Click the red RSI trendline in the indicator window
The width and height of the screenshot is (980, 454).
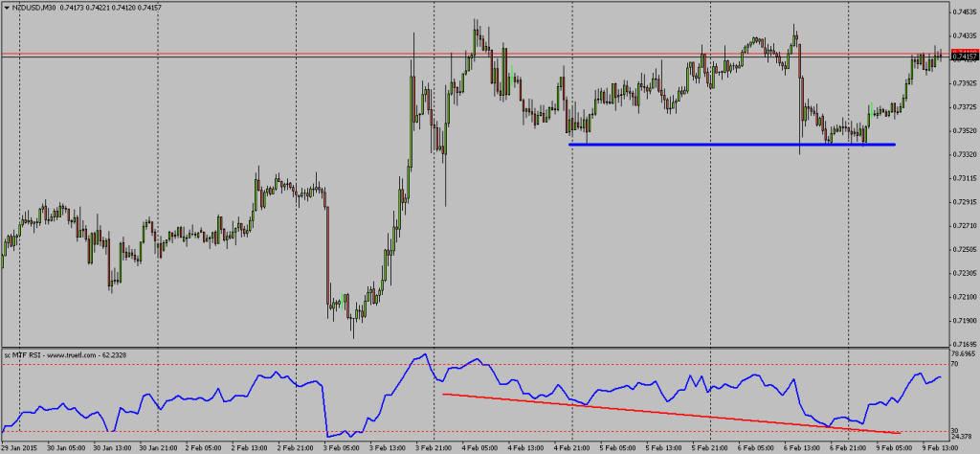tap(671, 414)
